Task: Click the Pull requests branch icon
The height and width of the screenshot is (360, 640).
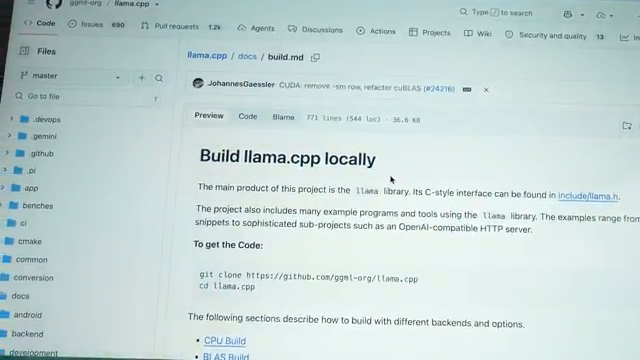Action: point(145,26)
